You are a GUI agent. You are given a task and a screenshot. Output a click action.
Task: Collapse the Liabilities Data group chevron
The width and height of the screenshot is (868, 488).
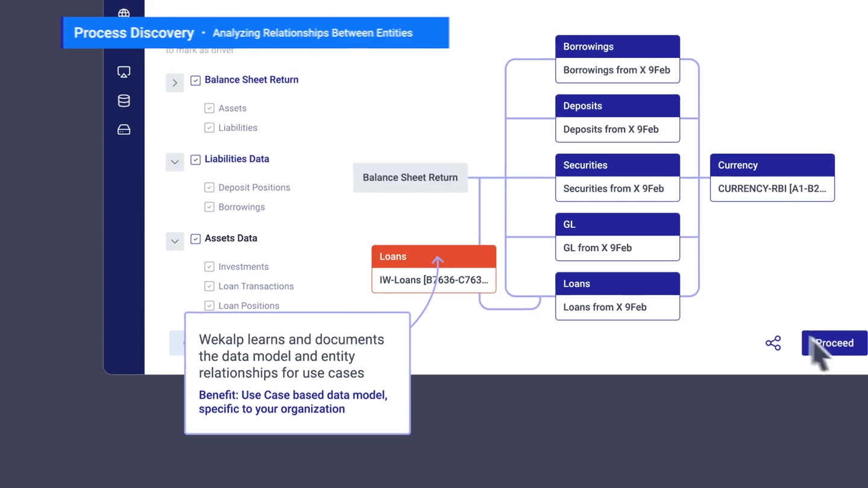pos(175,161)
